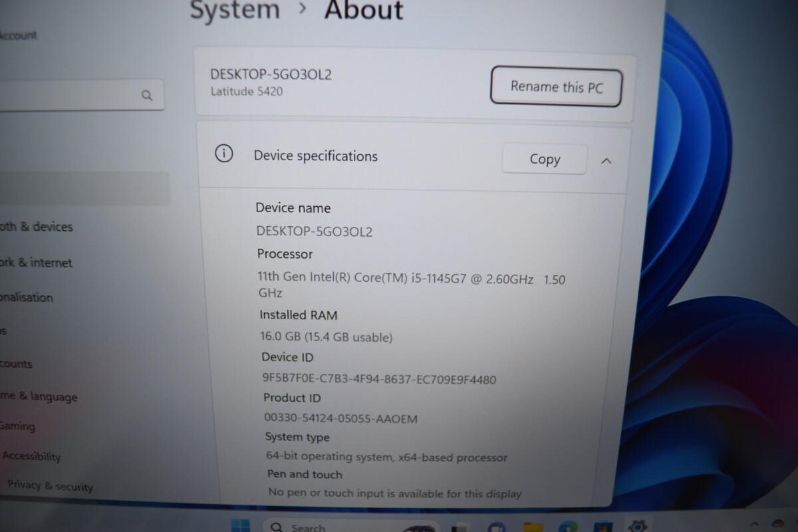Select the 64-bit operating system text
Screen dimensions: 798x532
click(x=387, y=457)
